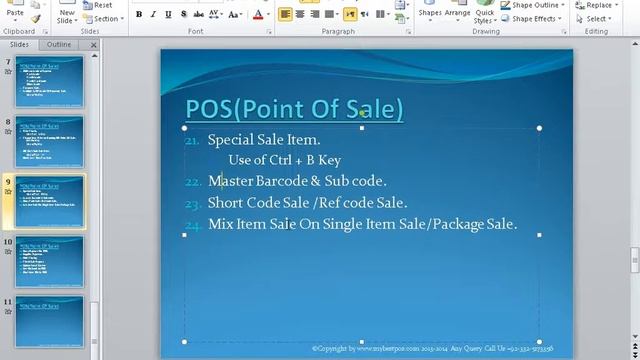The height and width of the screenshot is (360, 640).
Task: Open the Arrange menu
Action: click(x=457, y=12)
